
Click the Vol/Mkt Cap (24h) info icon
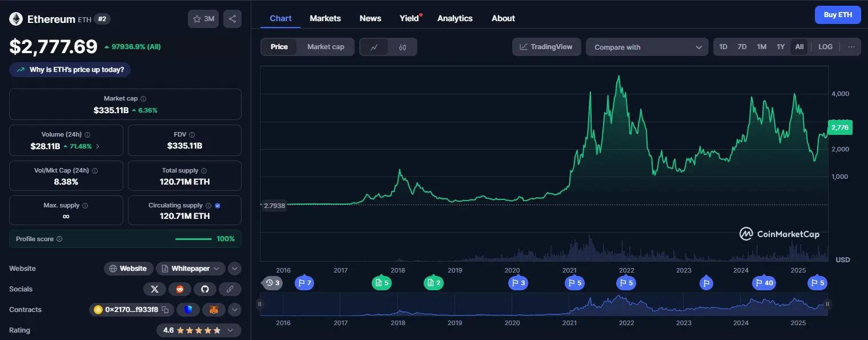pyautogui.click(x=95, y=171)
